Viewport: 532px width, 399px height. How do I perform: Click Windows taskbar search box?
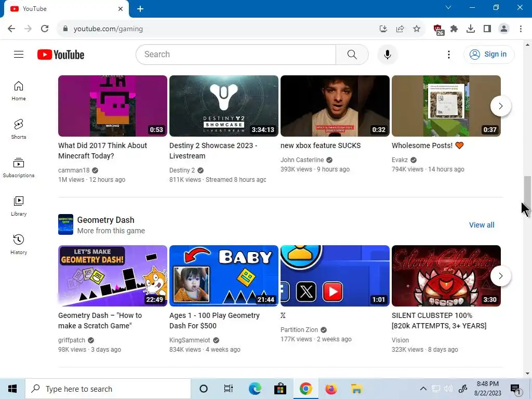(x=108, y=389)
